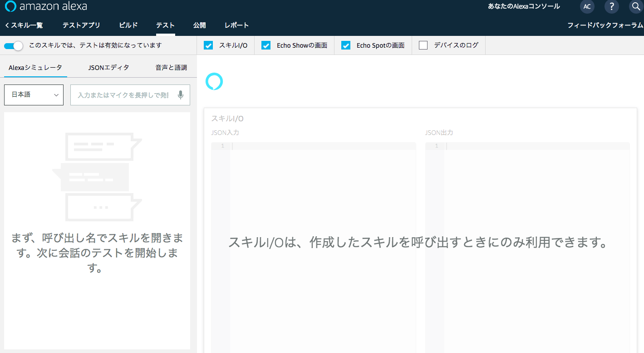644x353 pixels.
Task: Open the 音声と語調 tab
Action: [x=171, y=67]
